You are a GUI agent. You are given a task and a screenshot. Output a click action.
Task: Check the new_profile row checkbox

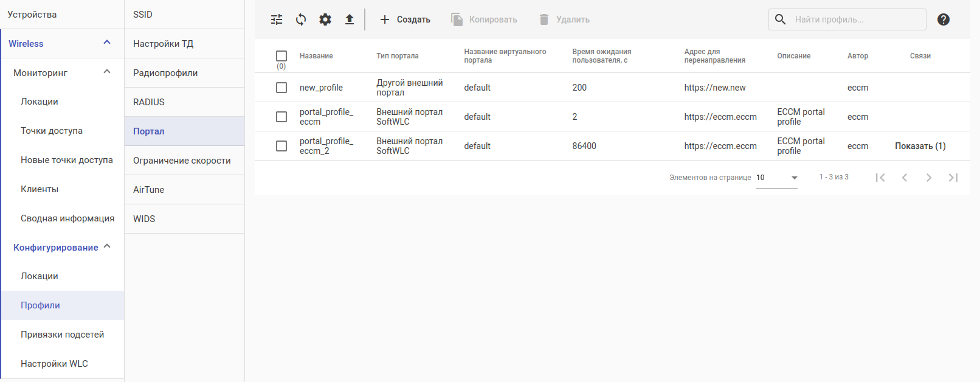[x=281, y=88]
